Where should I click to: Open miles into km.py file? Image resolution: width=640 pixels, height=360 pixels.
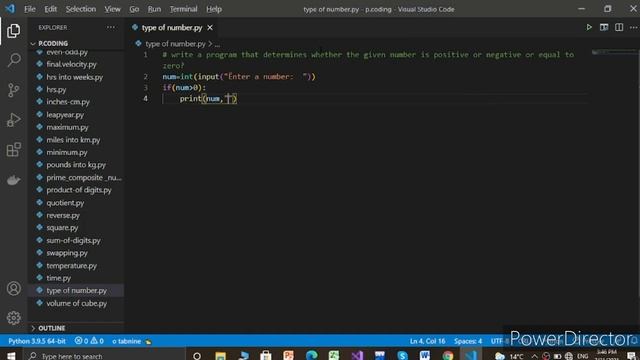tap(73, 140)
